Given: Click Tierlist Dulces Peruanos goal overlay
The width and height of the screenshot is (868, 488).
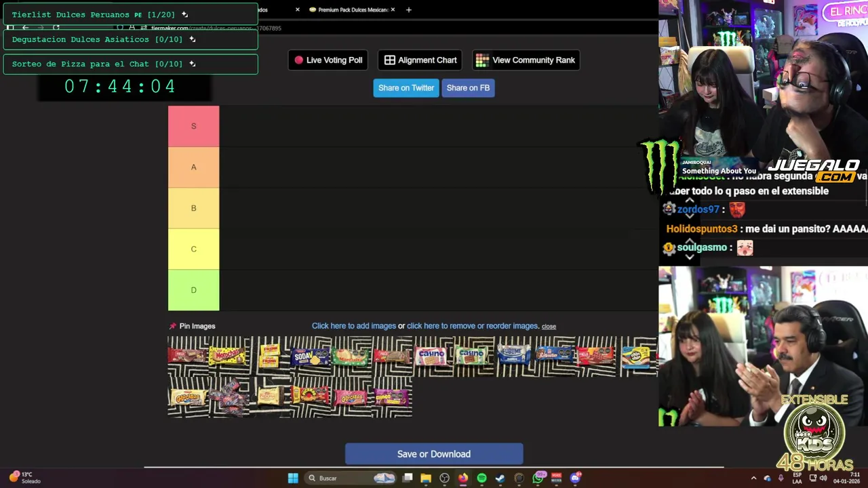Looking at the screenshot, I should click(130, 14).
